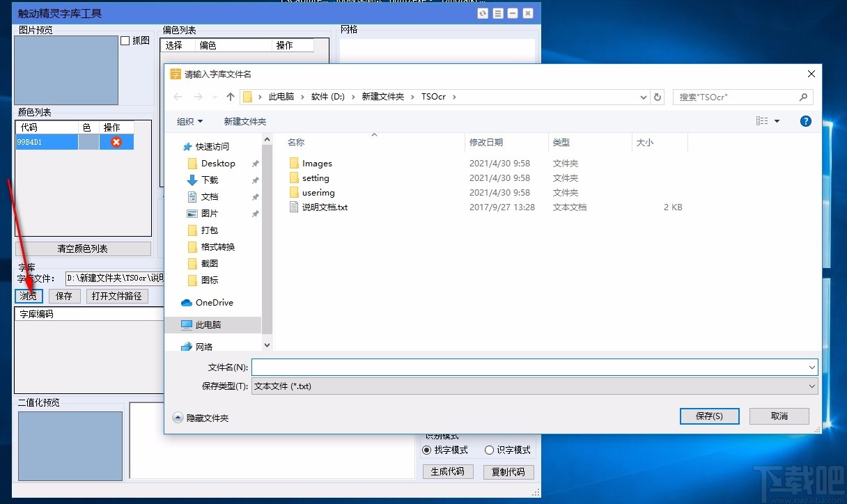Click the 保存(S) button
Screen dimensions: 847x504
click(709, 416)
